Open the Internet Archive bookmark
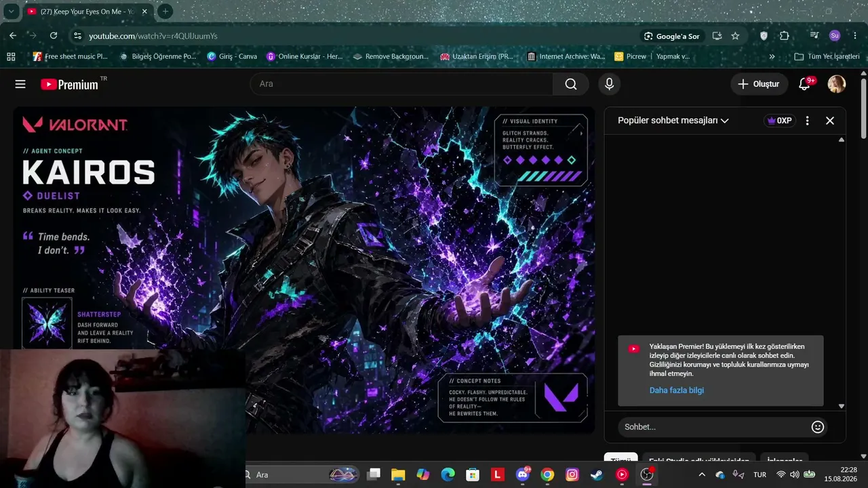Image resolution: width=868 pixels, height=488 pixels. tap(566, 56)
